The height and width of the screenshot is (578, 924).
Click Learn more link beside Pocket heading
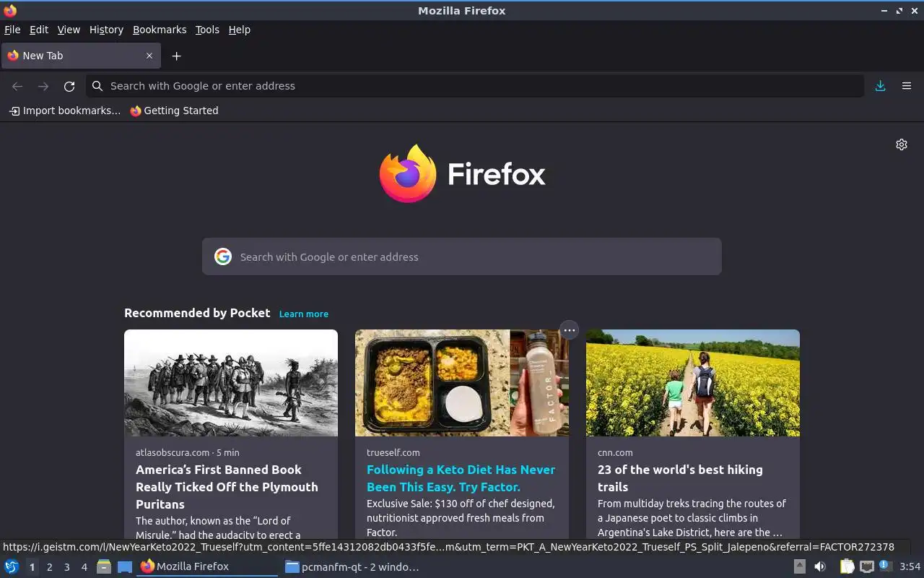click(x=304, y=314)
